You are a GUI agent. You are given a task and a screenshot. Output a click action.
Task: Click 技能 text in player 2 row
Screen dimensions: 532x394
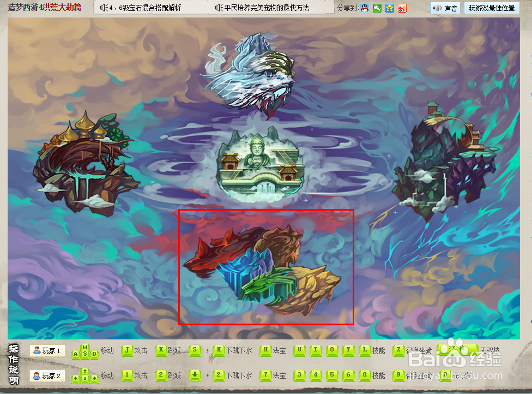click(x=379, y=375)
